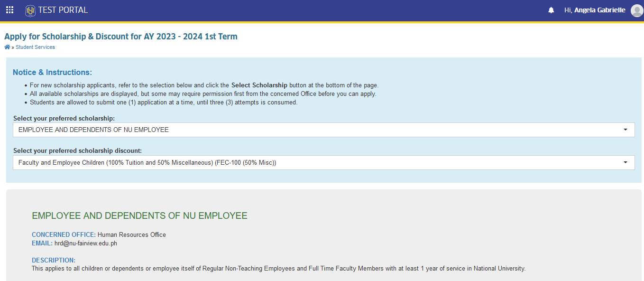The width and height of the screenshot is (644, 281).
Task: Open notifications bell icon
Action: [551, 10]
